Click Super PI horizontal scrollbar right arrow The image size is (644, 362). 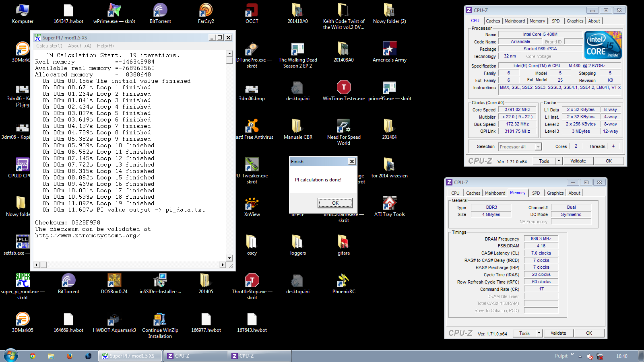[223, 265]
